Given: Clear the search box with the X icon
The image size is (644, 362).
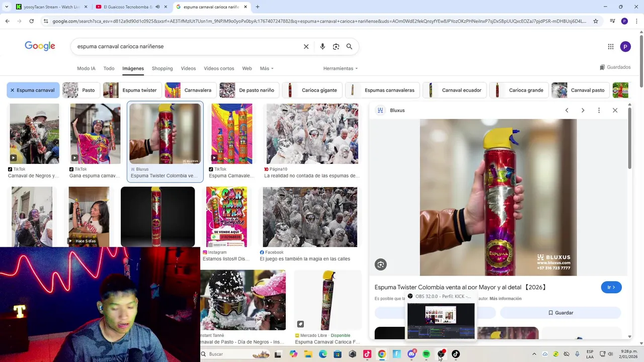Looking at the screenshot, I should [306, 46].
